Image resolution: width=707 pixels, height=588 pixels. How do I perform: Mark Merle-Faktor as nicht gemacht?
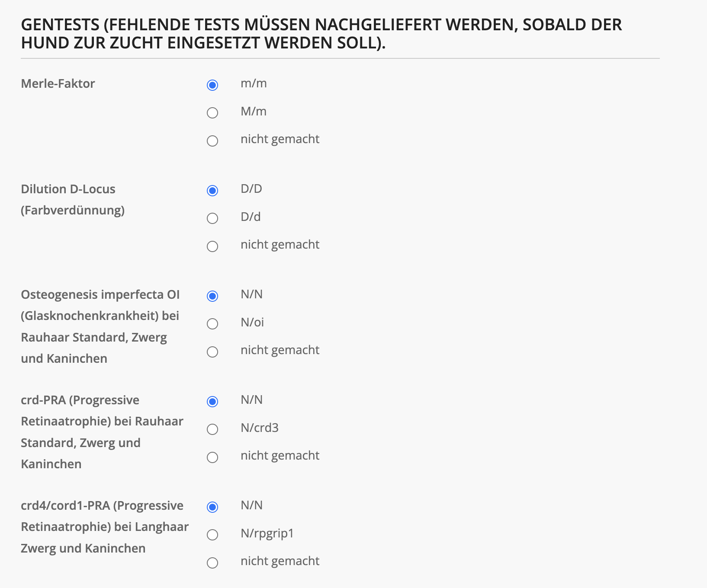click(212, 141)
